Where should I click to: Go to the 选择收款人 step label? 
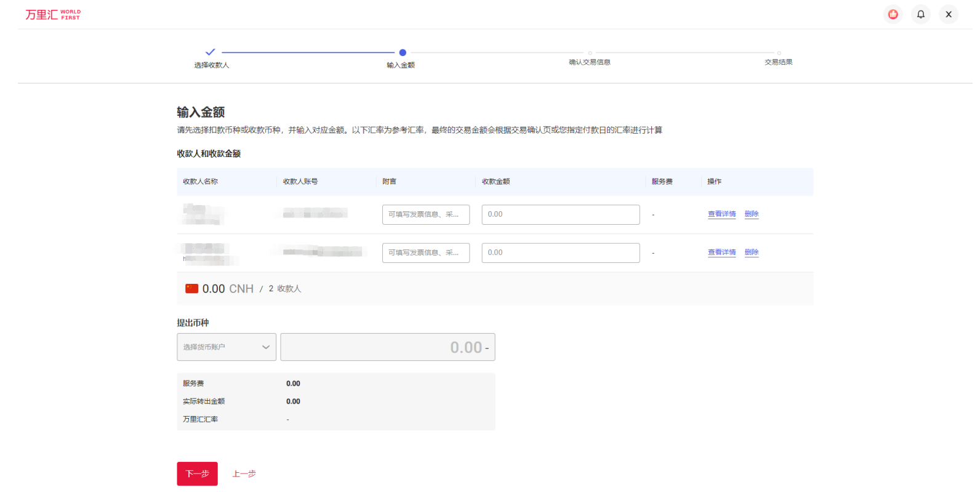tap(211, 65)
